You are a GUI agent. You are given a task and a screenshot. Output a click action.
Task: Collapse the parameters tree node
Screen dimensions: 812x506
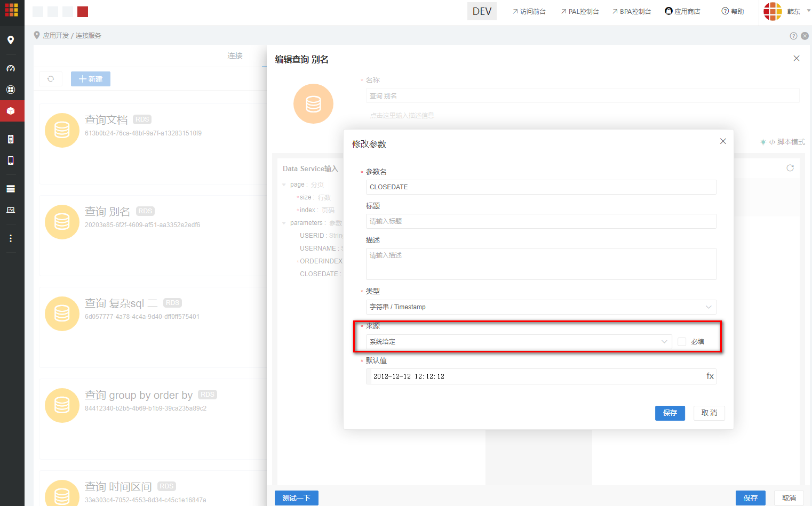[x=283, y=222]
